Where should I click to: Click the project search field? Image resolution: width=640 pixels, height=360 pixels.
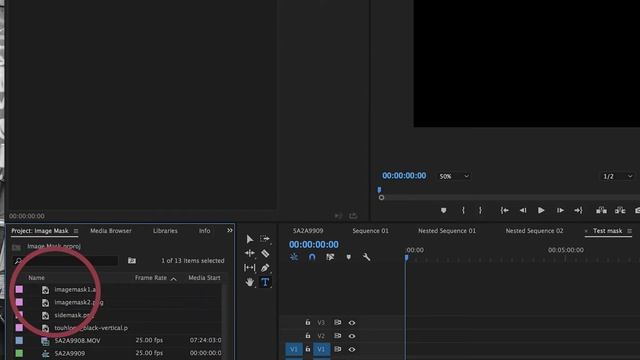click(65, 260)
